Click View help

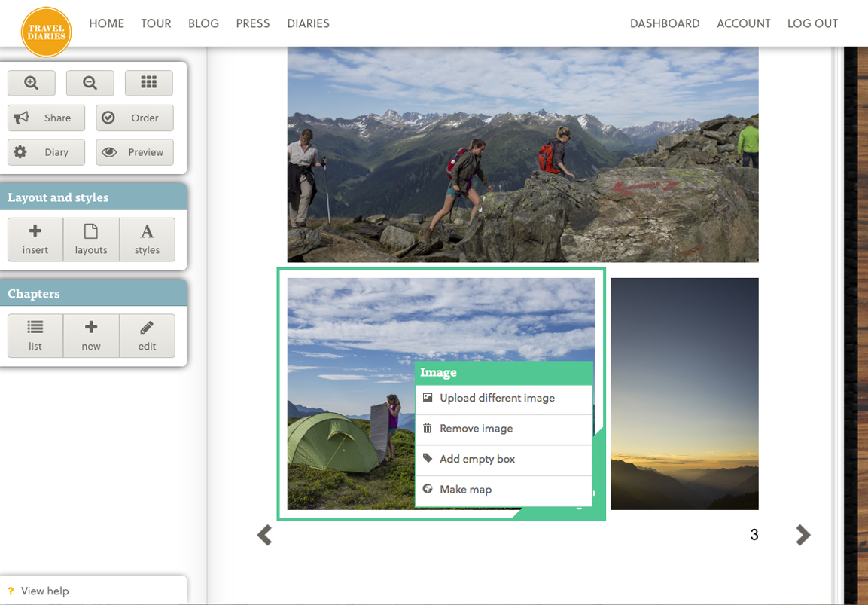tap(45, 591)
